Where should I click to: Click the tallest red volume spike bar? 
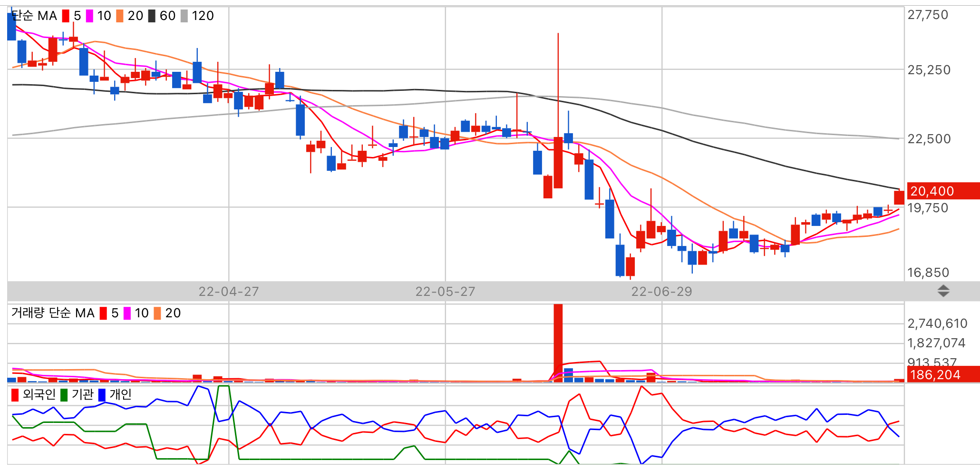point(558,343)
